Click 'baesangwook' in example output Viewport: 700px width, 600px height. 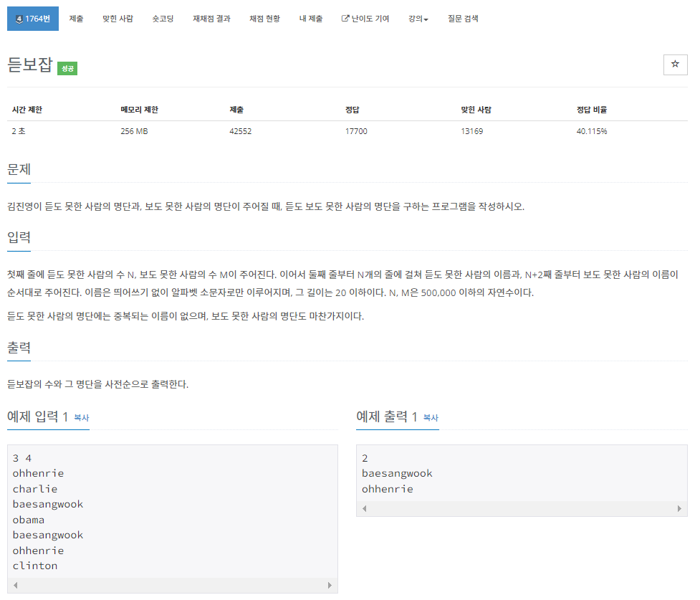pos(397,474)
